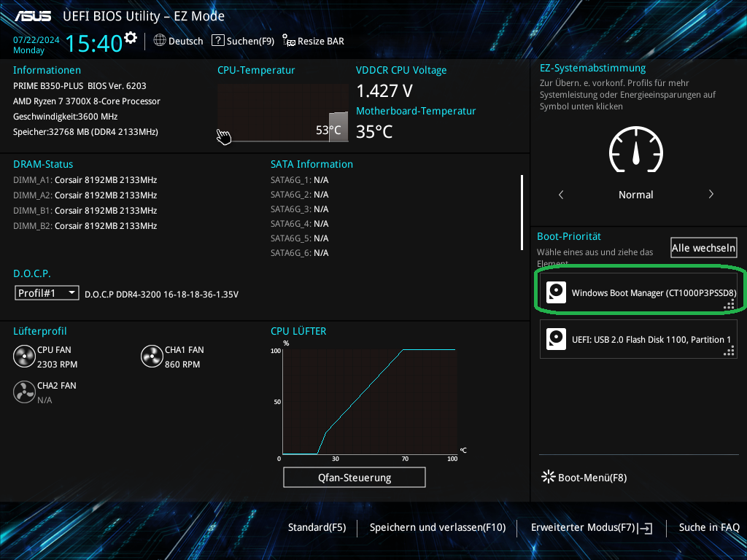747x560 pixels.
Task: Click the EZ tuning speedometer gauge
Action: click(636, 149)
